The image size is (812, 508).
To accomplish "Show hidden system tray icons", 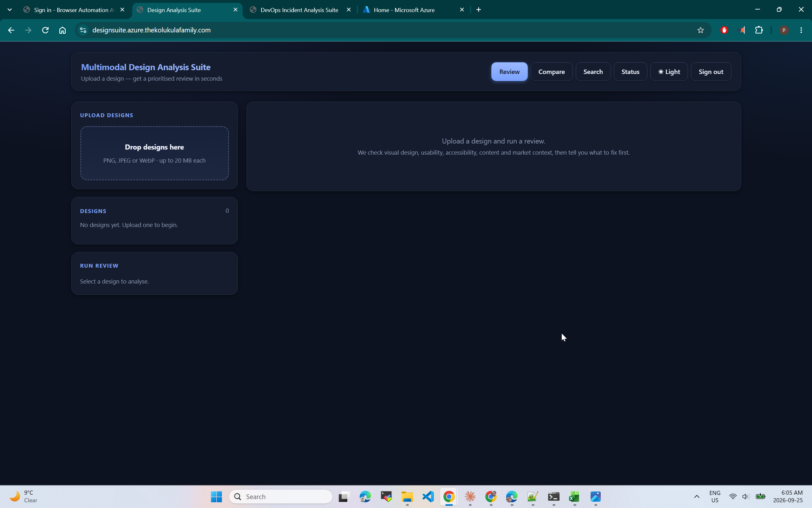I will tap(697, 497).
